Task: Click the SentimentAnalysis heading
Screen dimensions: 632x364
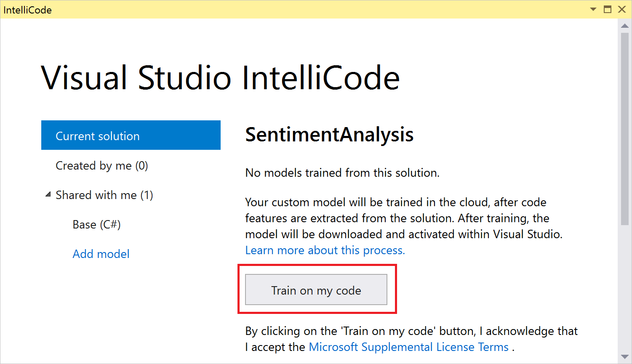Action: (329, 135)
